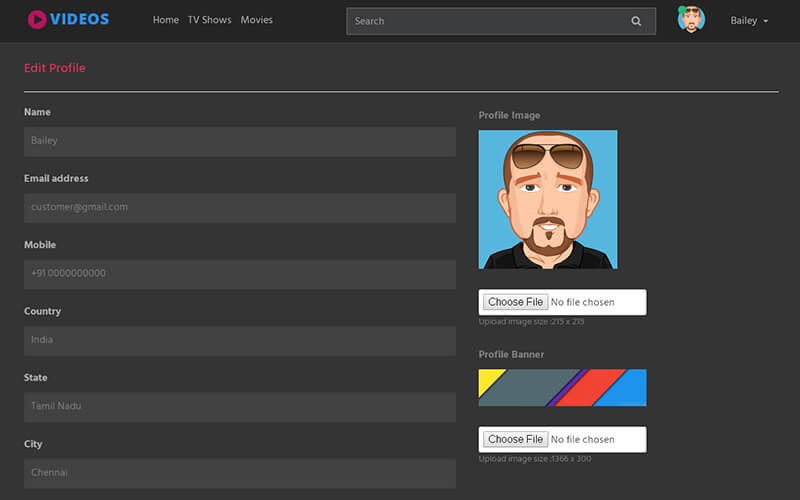The width and height of the screenshot is (800, 500).
Task: Click the large profile image picture
Action: point(548,199)
